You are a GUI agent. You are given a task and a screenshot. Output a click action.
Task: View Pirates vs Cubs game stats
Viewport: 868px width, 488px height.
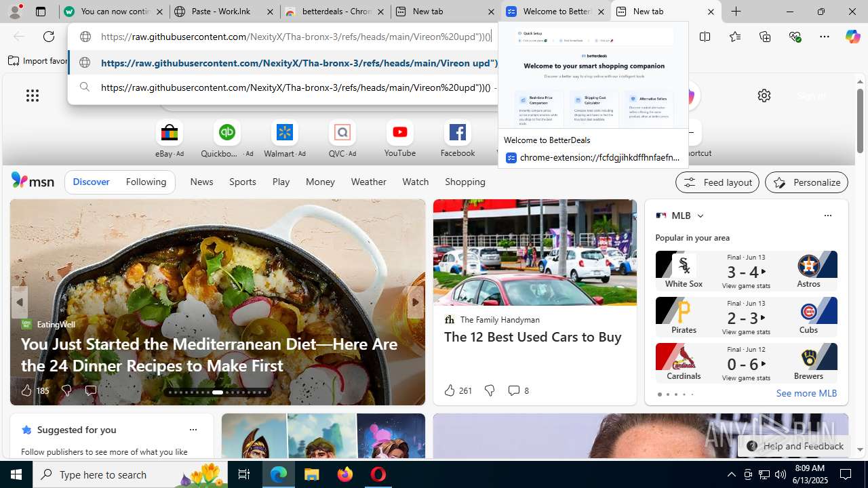pos(746,332)
